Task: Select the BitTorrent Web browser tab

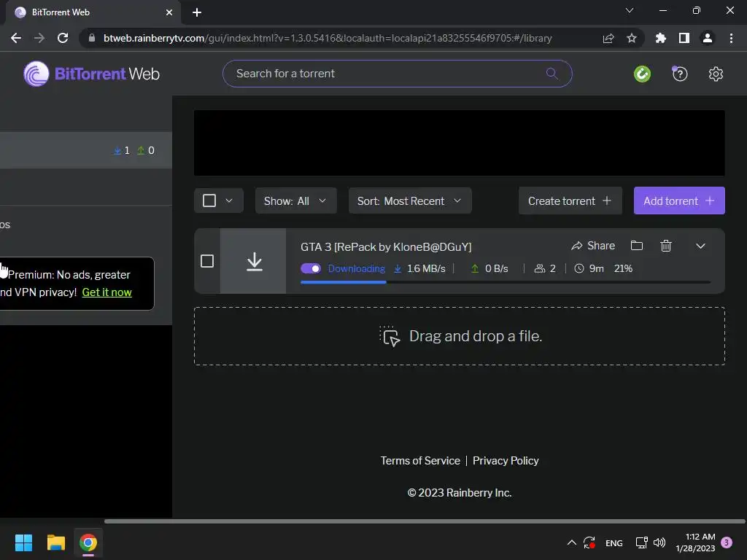Action: pyautogui.click(x=93, y=12)
